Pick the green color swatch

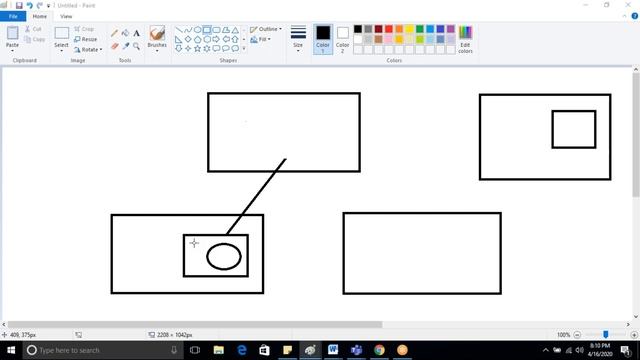click(x=420, y=29)
